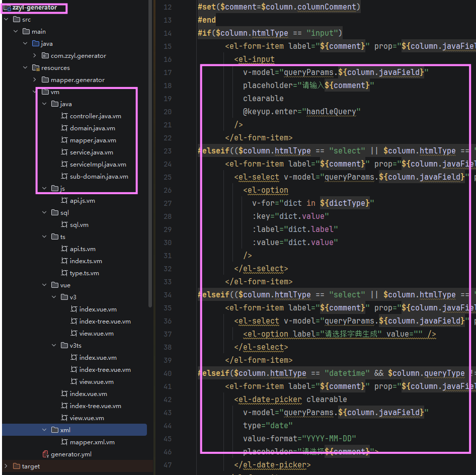Image resolution: width=476 pixels, height=475 pixels.
Task: Expand the target folder chevron
Action: coord(6,466)
